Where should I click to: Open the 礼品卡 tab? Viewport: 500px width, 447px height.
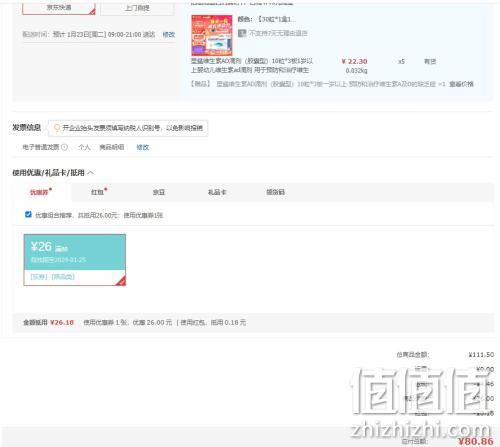[217, 192]
